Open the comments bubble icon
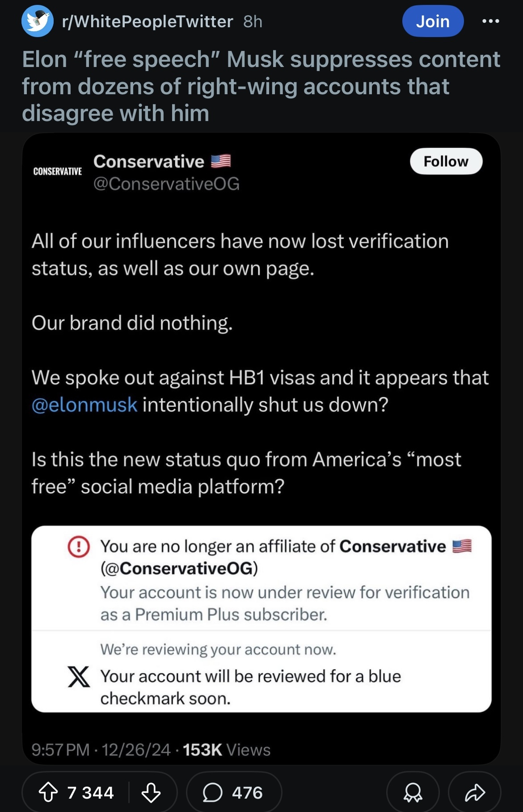The image size is (523, 812). point(212,792)
